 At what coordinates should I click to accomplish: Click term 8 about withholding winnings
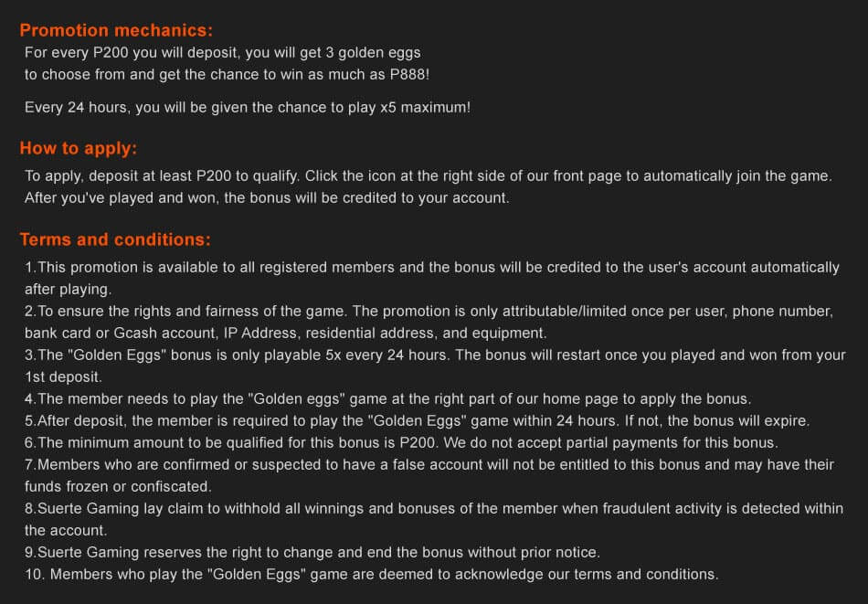click(434, 508)
